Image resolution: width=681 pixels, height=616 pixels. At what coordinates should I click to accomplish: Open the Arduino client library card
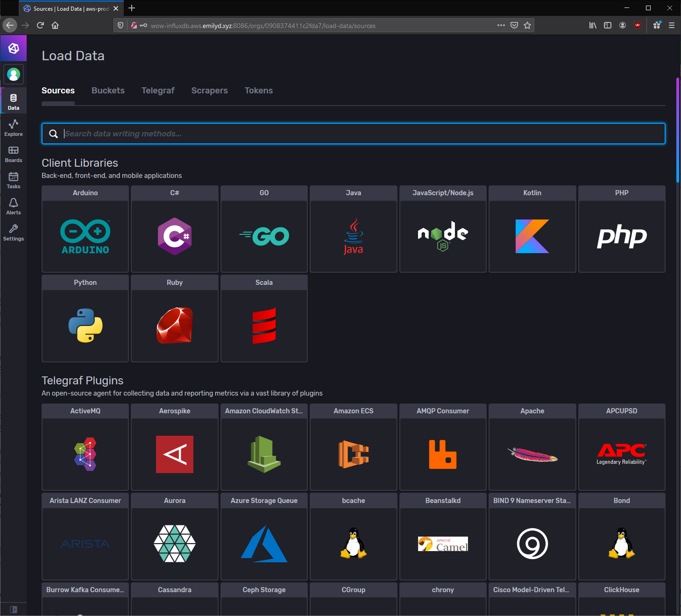[x=85, y=229]
